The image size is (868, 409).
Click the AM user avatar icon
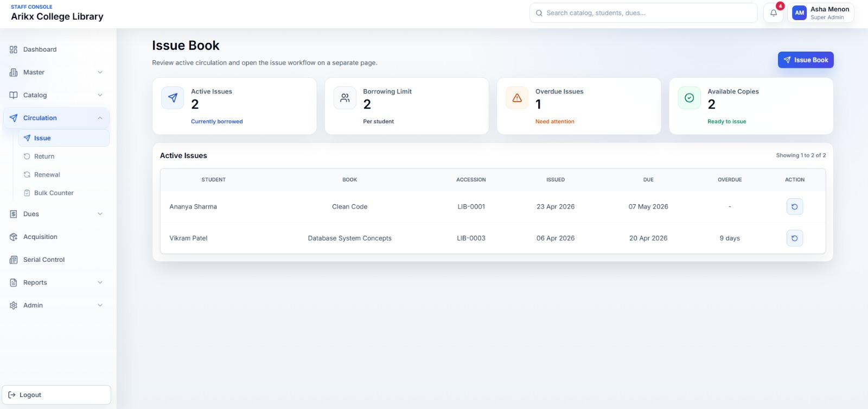pos(799,13)
